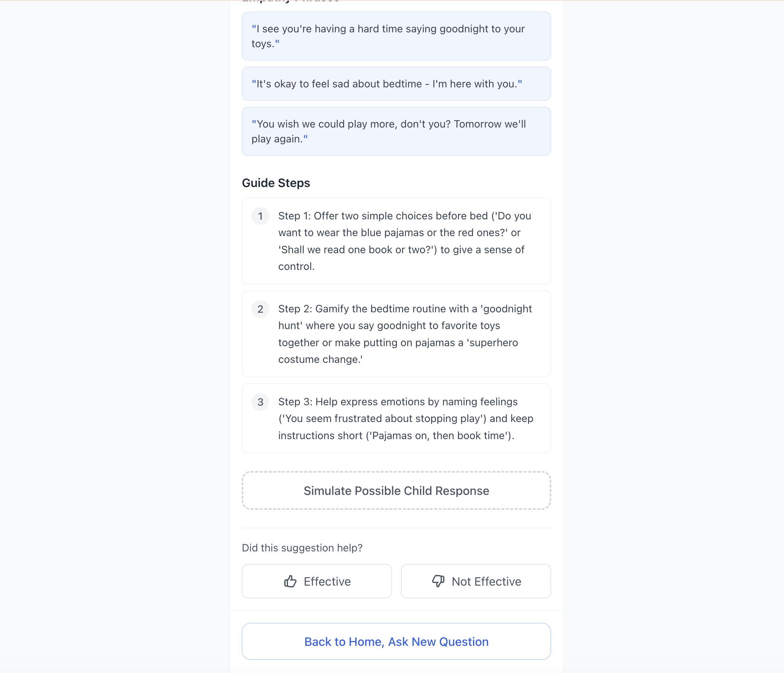
Task: Tap the circled 1 next to choices step
Action: click(260, 216)
